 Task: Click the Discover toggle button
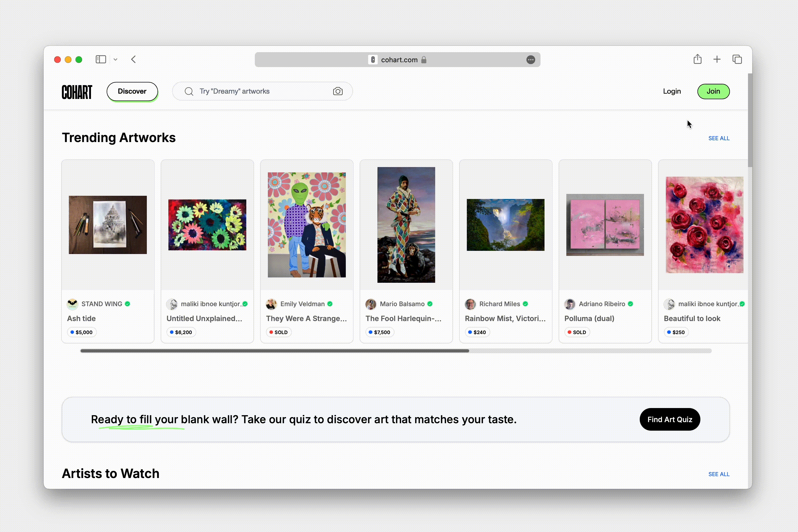point(132,91)
